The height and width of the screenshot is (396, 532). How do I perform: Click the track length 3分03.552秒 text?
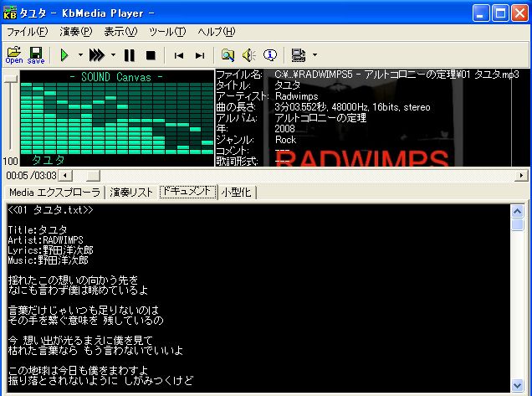[300, 107]
